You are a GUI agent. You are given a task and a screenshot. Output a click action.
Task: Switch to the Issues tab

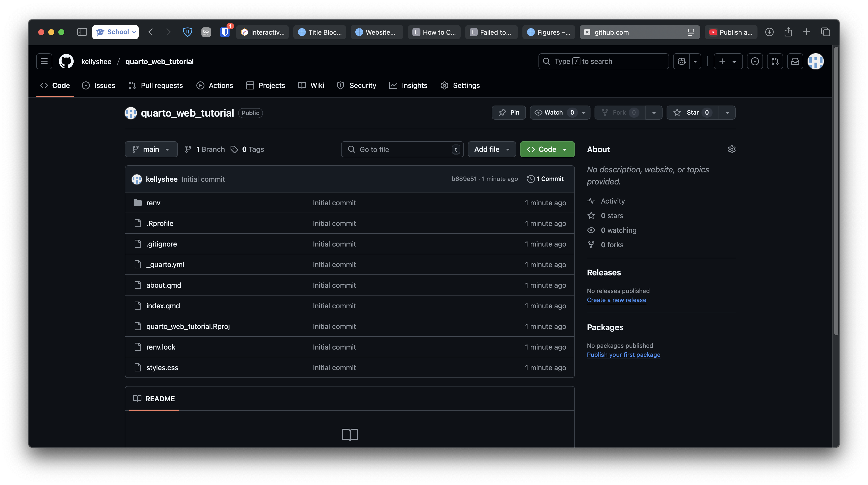(x=99, y=85)
